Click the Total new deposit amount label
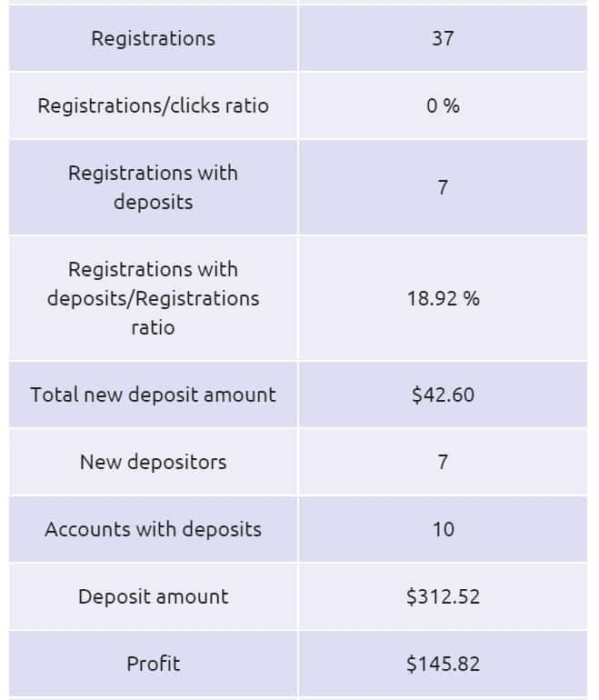599x700 pixels. tap(153, 395)
